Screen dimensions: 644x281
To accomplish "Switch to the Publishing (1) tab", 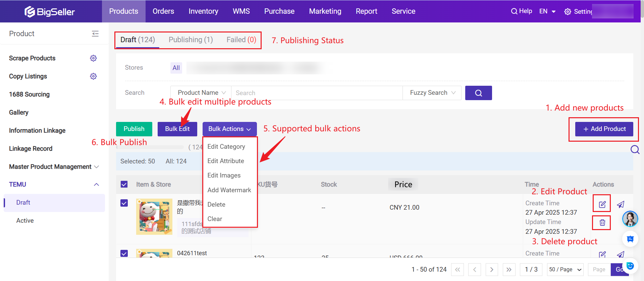I will pyautogui.click(x=191, y=40).
